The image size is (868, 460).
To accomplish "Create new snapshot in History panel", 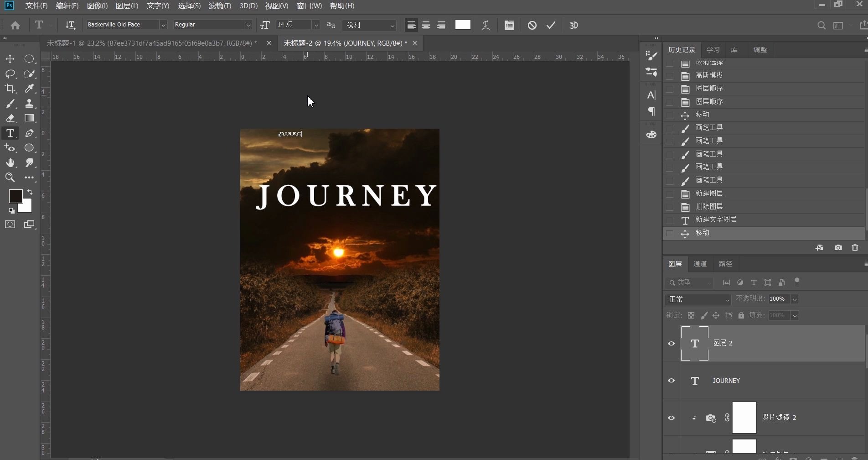I will pos(838,247).
